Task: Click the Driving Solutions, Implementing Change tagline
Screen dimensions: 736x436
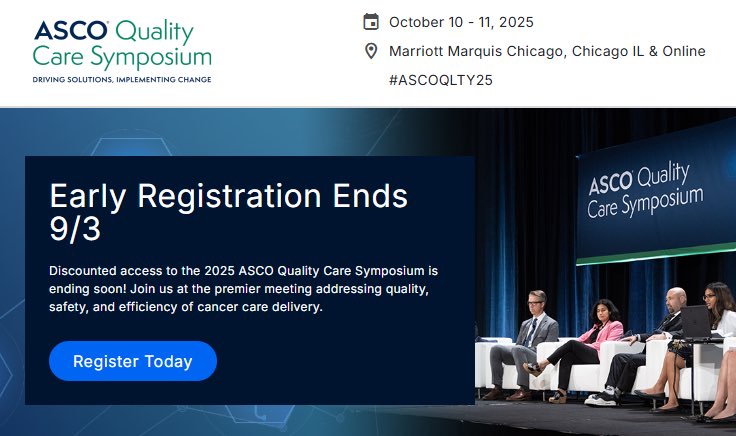Action: click(122, 80)
